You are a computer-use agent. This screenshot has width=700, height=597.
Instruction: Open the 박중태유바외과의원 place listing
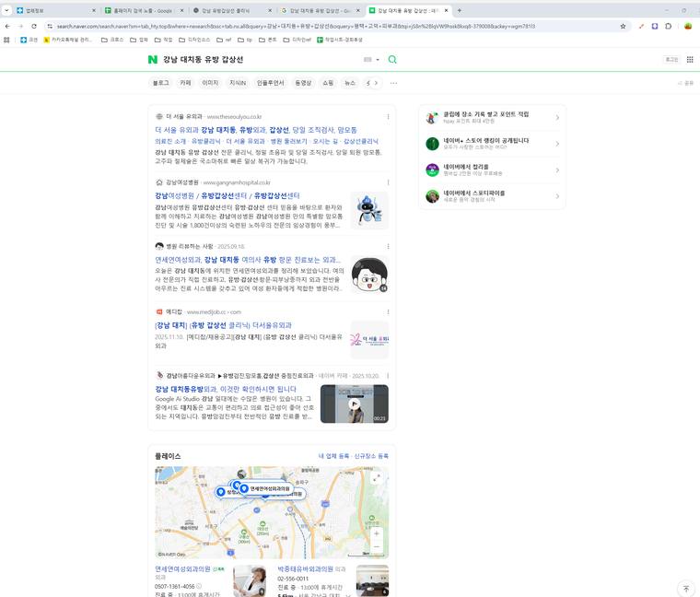306,568
